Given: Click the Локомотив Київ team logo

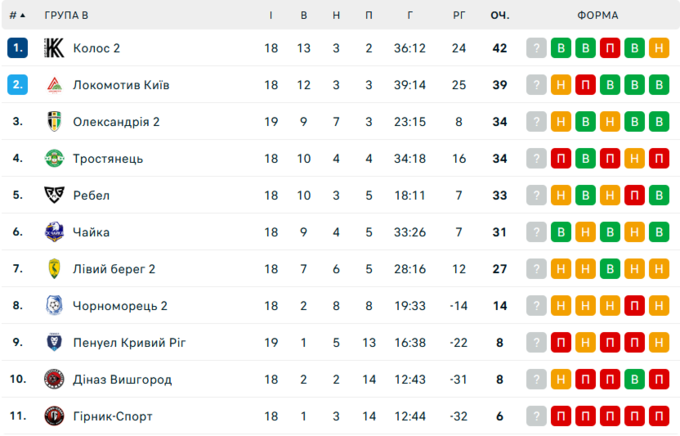Looking at the screenshot, I should (x=54, y=85).
